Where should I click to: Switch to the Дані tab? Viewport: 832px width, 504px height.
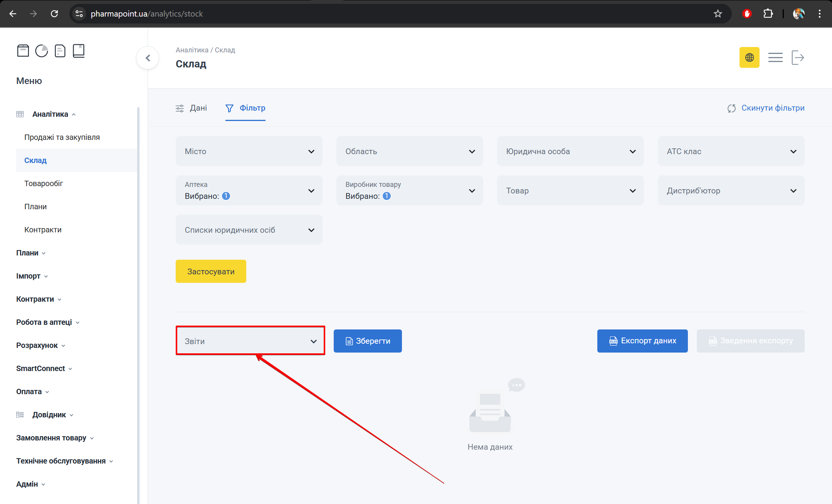tap(192, 108)
